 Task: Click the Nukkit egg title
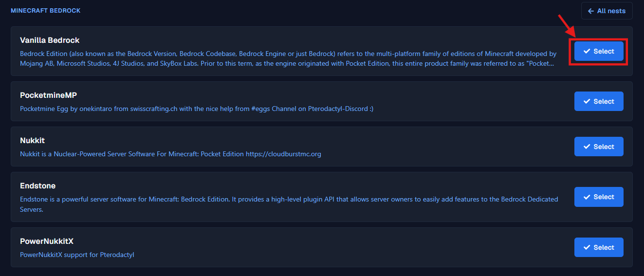click(32, 140)
